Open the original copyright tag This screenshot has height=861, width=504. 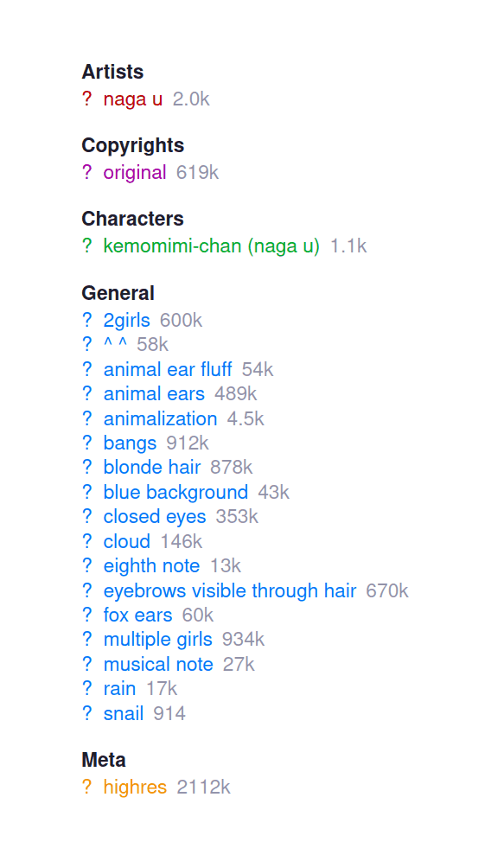click(134, 173)
